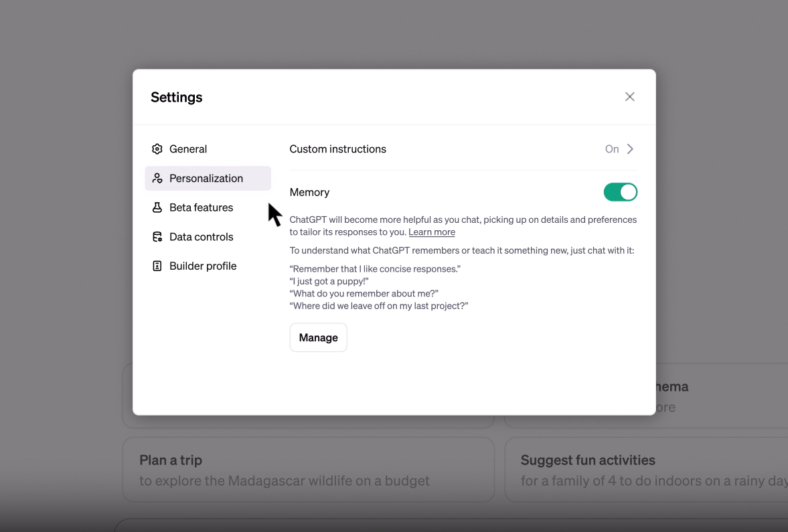Screen dimensions: 788x532
Task: Click the Custom instructions label
Action: (x=337, y=149)
